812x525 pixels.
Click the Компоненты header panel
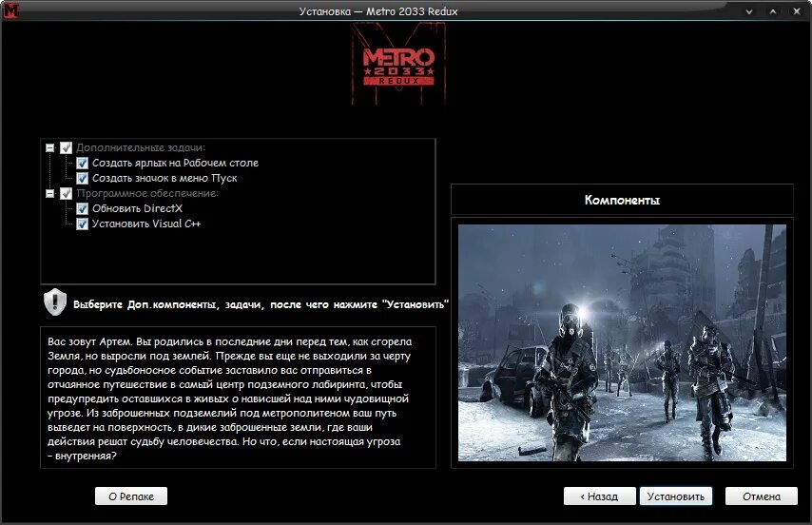coord(622,200)
